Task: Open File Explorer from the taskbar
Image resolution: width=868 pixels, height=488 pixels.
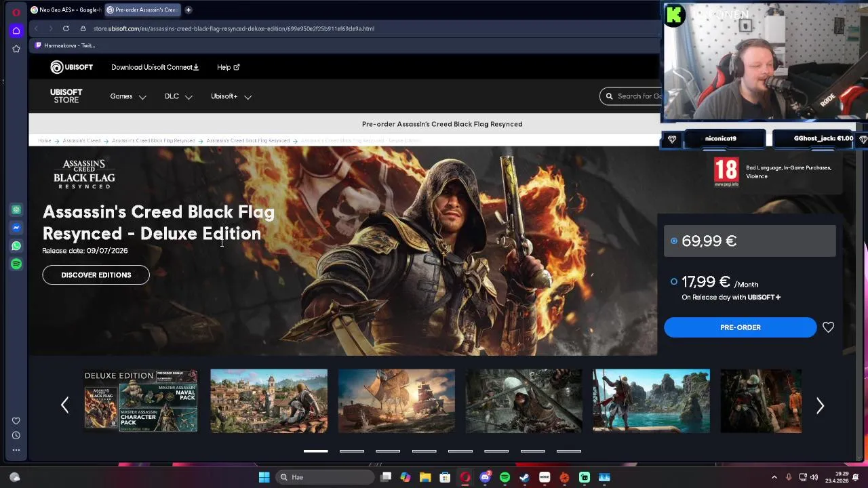Action: tap(425, 477)
